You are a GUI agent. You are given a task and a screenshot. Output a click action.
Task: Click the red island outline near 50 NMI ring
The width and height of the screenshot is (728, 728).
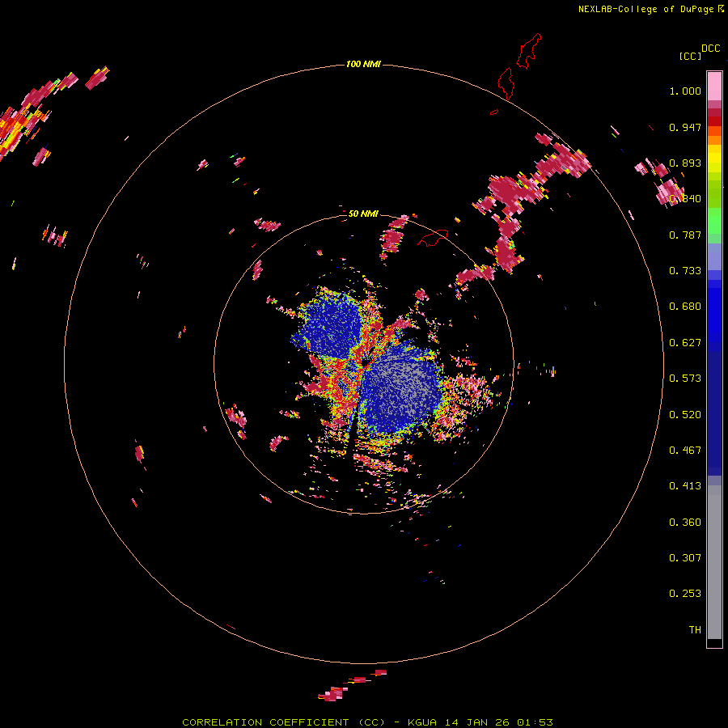point(433,238)
